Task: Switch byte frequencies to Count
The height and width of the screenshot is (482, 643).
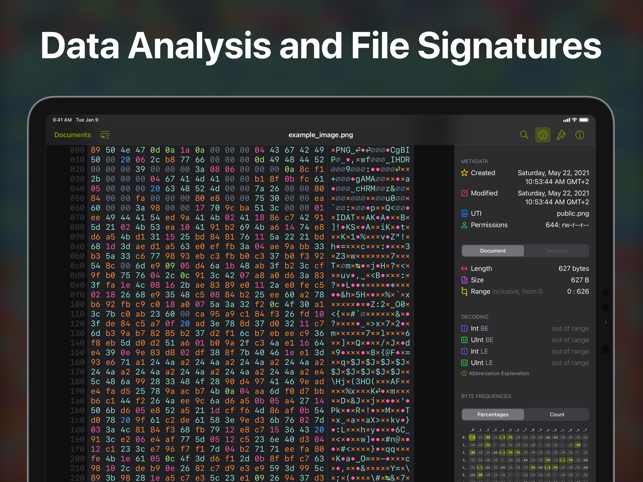Action: click(x=557, y=414)
